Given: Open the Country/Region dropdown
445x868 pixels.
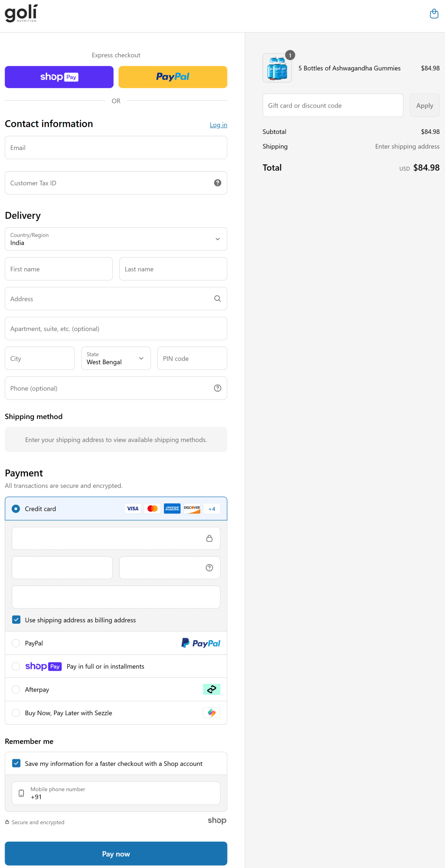Looking at the screenshot, I should [116, 239].
